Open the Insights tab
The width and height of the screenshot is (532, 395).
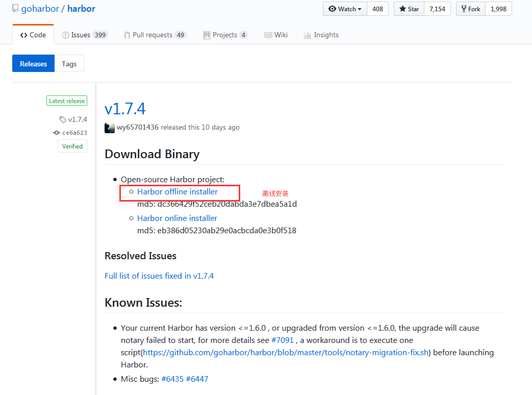pyautogui.click(x=321, y=35)
